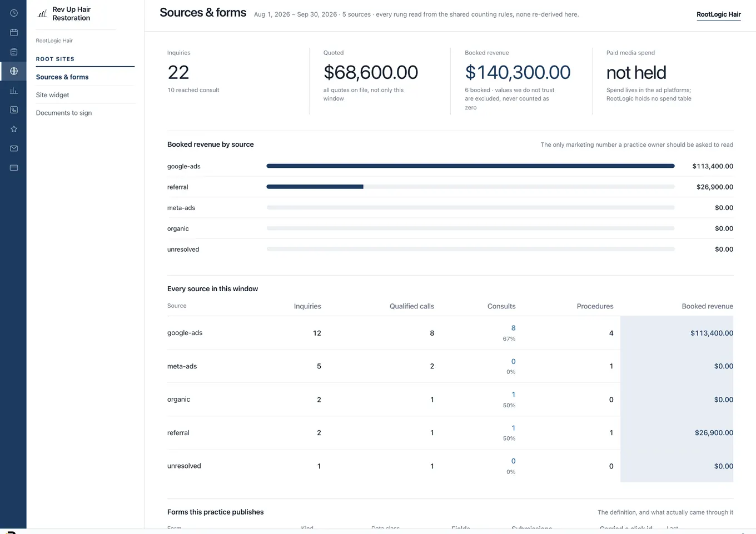
Task: Open the envelope icon in the sidebar rail
Action: click(14, 148)
